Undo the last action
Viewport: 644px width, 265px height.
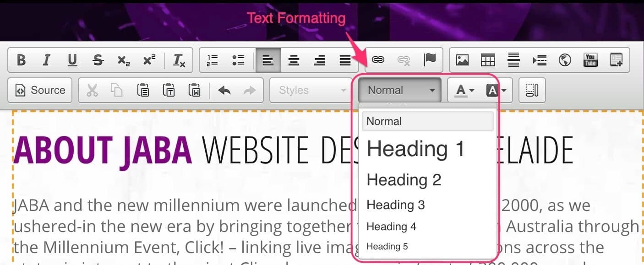[x=224, y=90]
